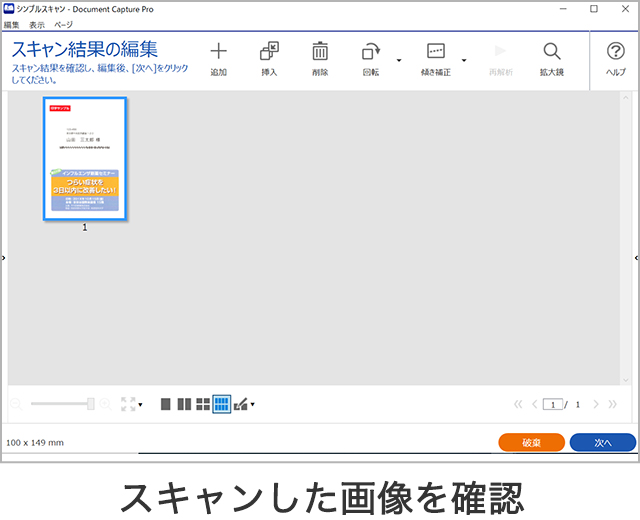Switch to two-page view layout

[184, 404]
